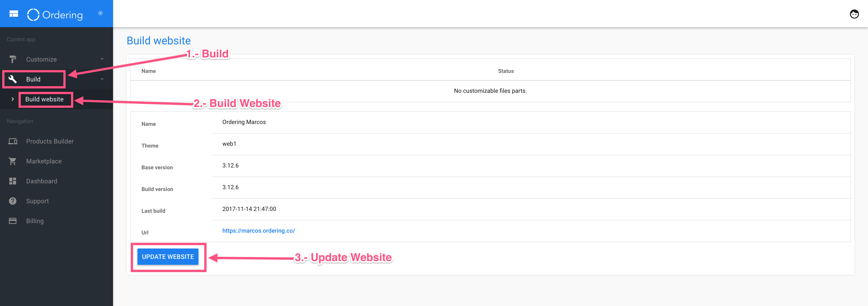
Task: Open Marketplace from navigation
Action: pyautogui.click(x=44, y=161)
